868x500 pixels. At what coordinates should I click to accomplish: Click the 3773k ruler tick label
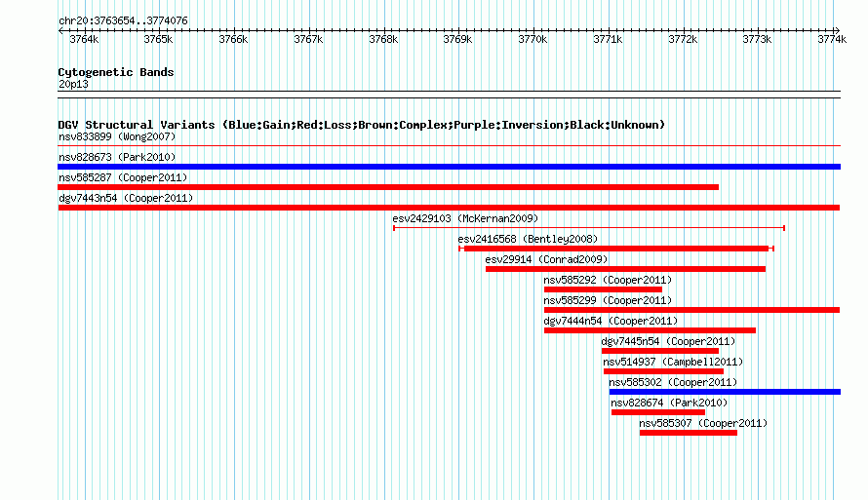click(x=757, y=39)
